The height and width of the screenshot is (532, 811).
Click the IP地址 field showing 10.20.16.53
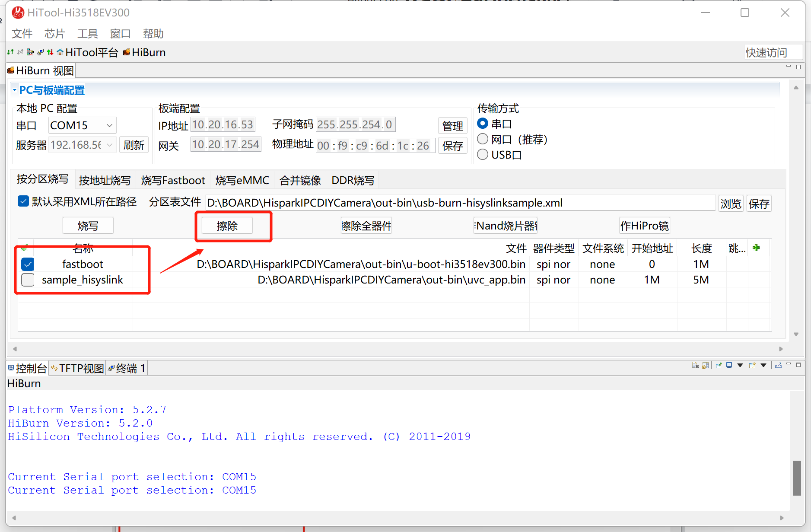coord(223,124)
